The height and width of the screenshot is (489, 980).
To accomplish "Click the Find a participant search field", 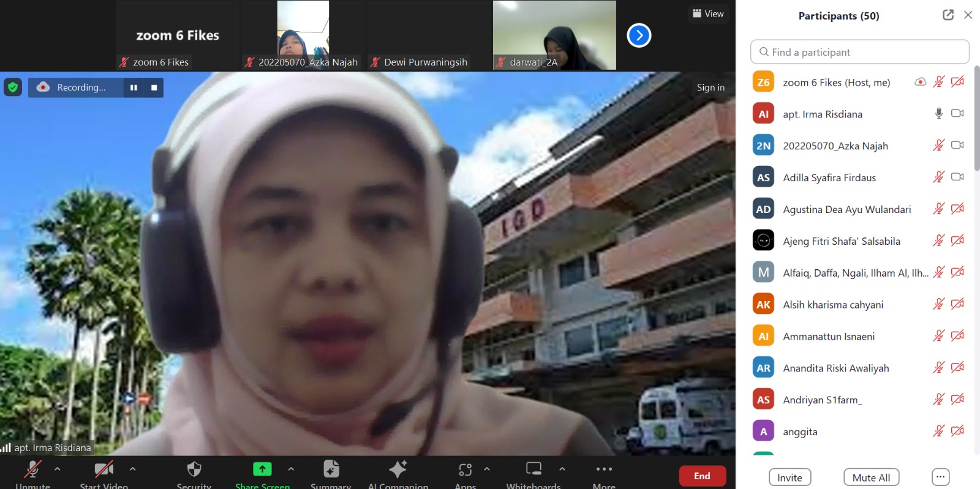I will 859,52.
